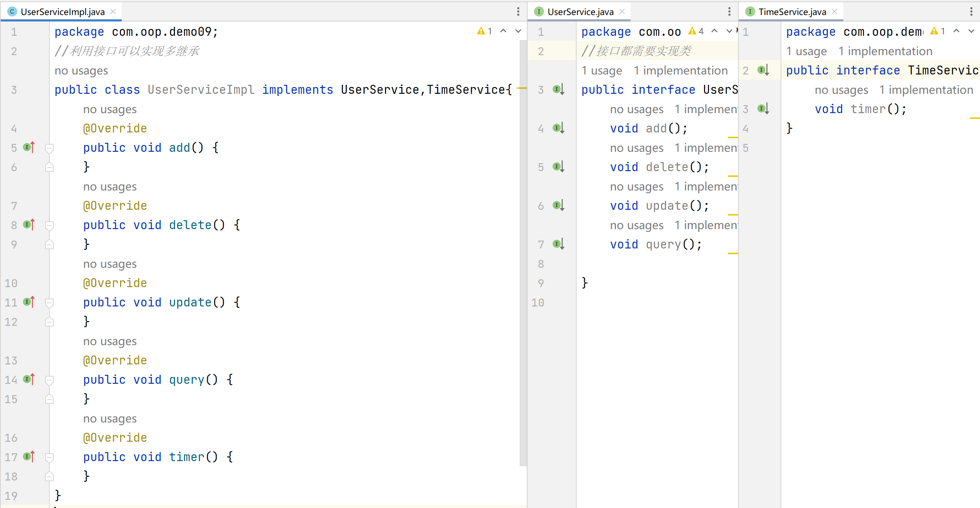The height and width of the screenshot is (508, 980).
Task: Collapse the update() method fold marker
Action: [x=49, y=302]
